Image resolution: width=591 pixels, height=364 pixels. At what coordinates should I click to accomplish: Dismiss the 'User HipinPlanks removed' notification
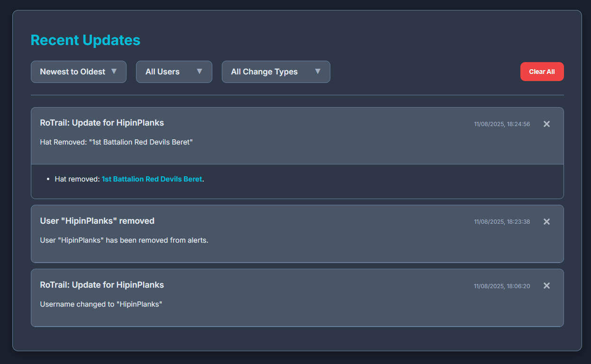pos(546,221)
